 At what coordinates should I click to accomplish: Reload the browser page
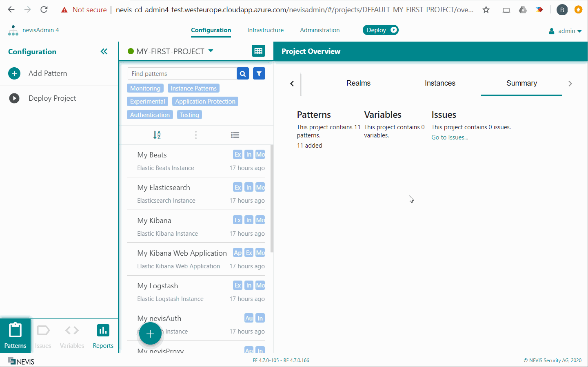tap(44, 9)
